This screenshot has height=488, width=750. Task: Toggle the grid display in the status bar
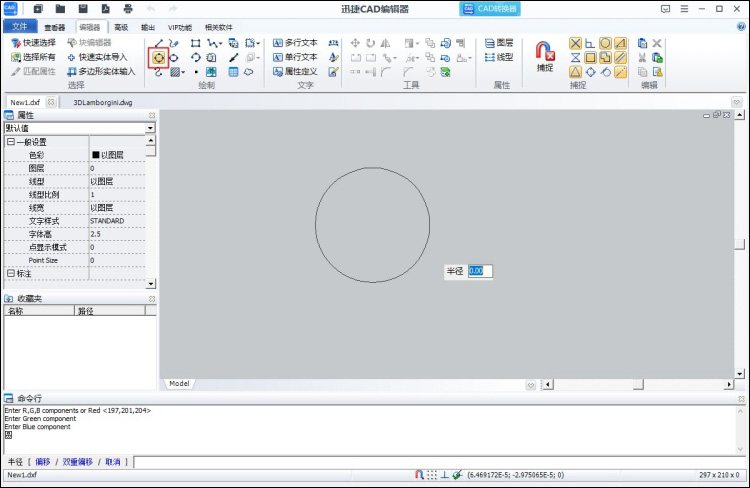(432, 475)
